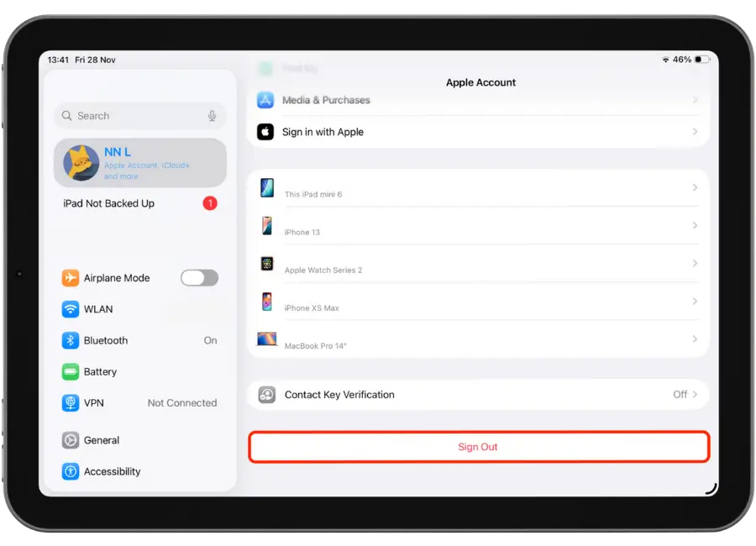Tap the VPN globe icon
The width and height of the screenshot is (756, 546).
[x=71, y=403]
